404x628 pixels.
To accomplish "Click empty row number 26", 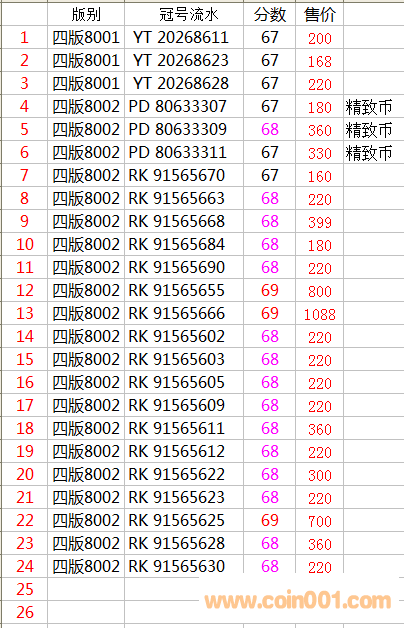I will pyautogui.click(x=24, y=612).
